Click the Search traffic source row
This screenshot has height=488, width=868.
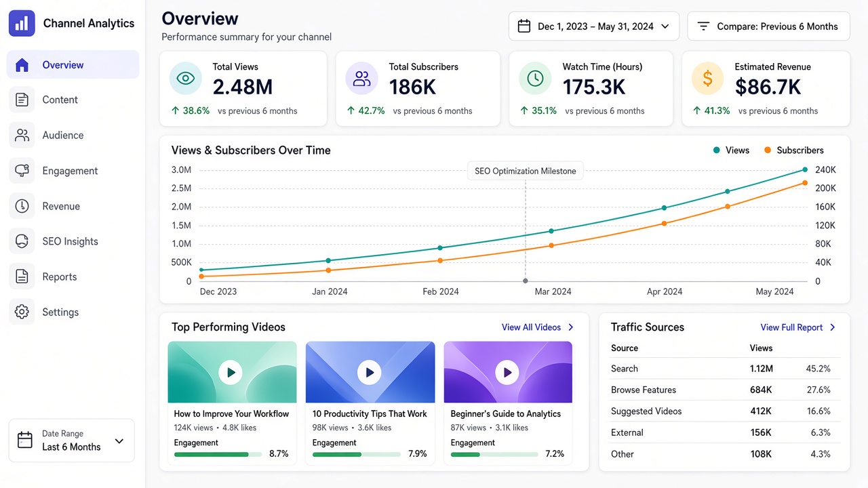tap(725, 369)
